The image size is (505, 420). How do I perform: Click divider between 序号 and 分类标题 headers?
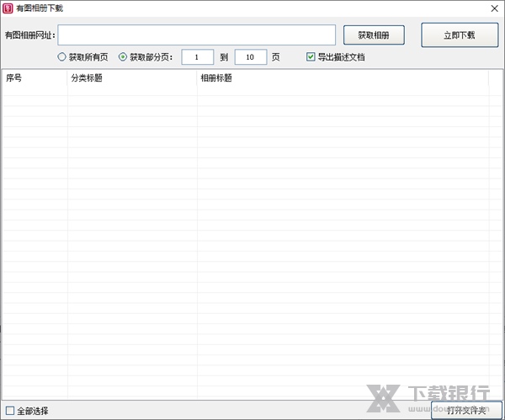point(67,77)
